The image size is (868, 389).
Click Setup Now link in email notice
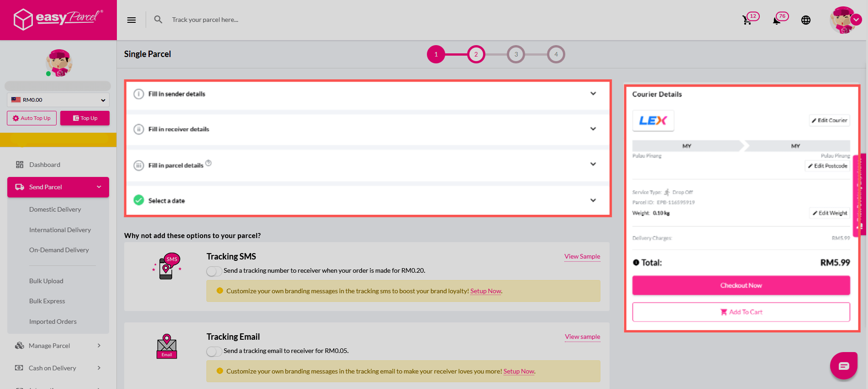coord(519,371)
